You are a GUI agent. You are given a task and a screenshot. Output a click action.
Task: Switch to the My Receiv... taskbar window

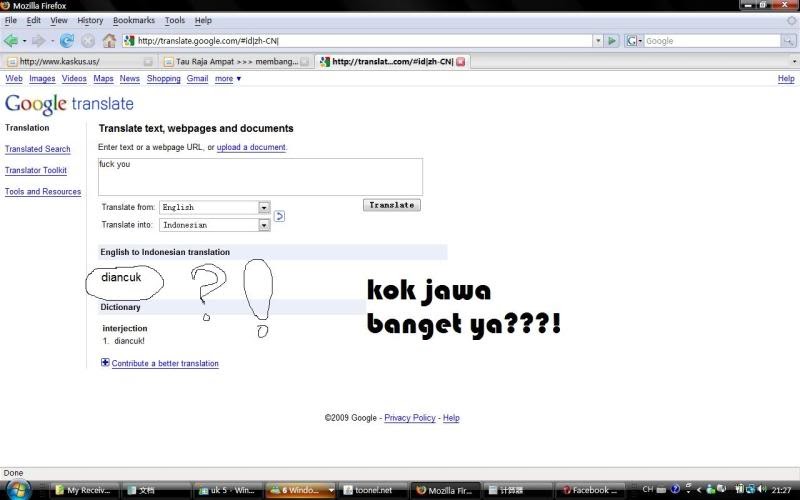[85, 490]
